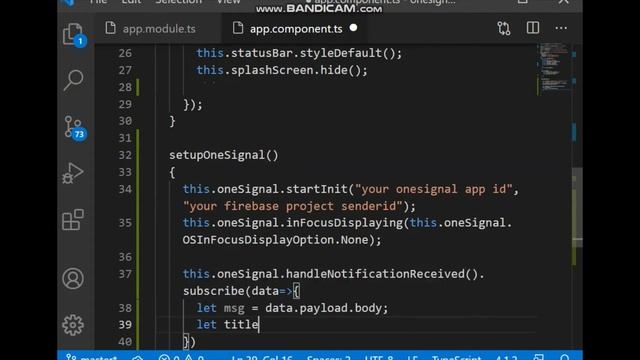Click the "your firebase project senderid" string
Screen dimensions: 640x360
click(x=293, y=206)
